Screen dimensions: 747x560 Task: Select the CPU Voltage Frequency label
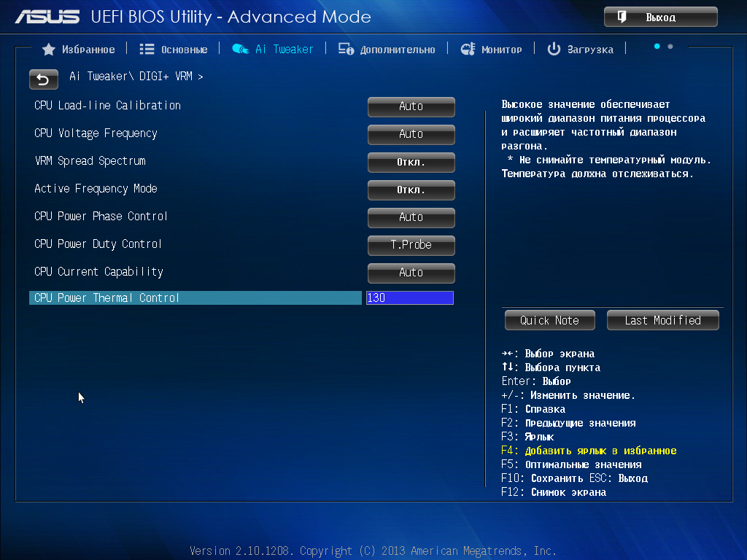96,133
